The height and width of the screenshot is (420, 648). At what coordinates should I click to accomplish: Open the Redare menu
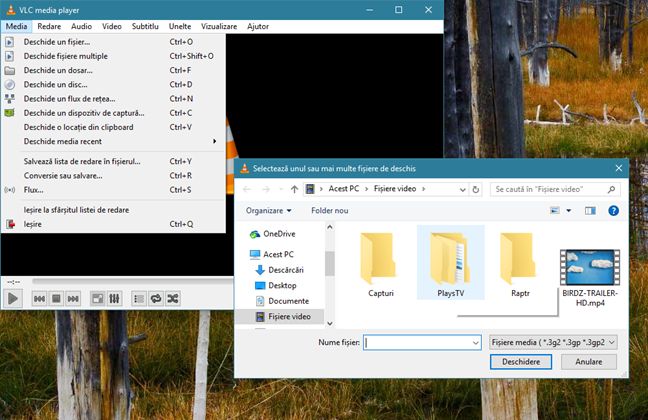click(x=49, y=26)
